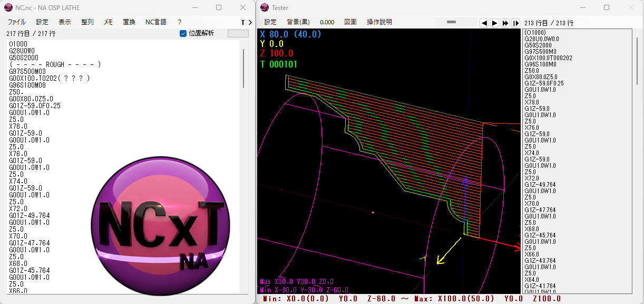Open the ファイル menu
The height and width of the screenshot is (304, 644).
pos(16,22)
